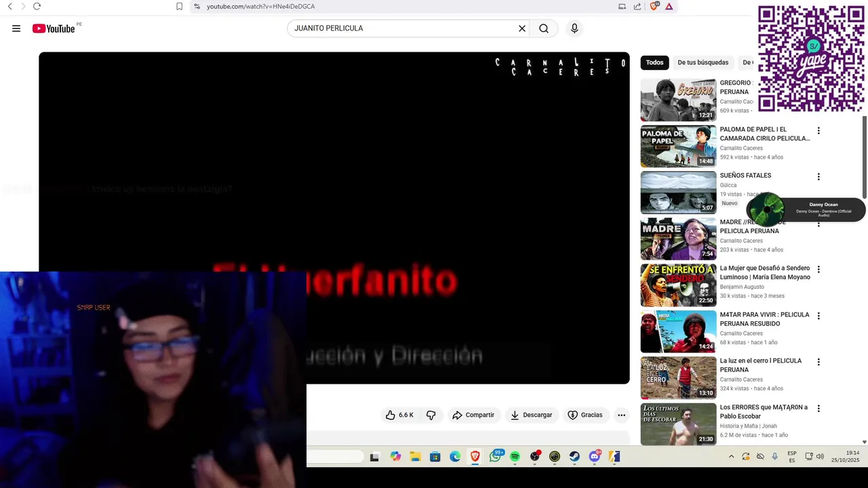This screenshot has height=488, width=868.
Task: Open Task View on the taskbar
Action: [374, 457]
